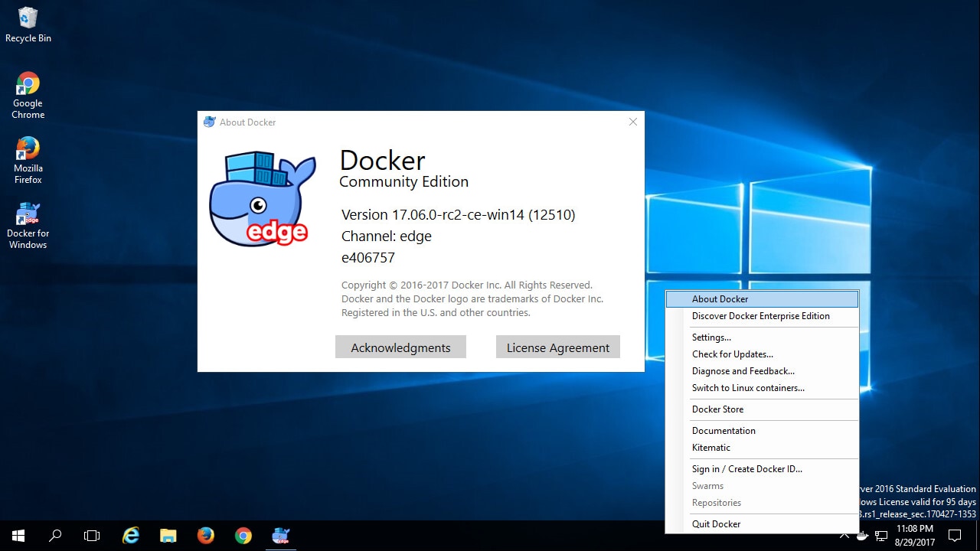The width and height of the screenshot is (980, 551).
Task: Open the License Agreement
Action: (x=557, y=347)
